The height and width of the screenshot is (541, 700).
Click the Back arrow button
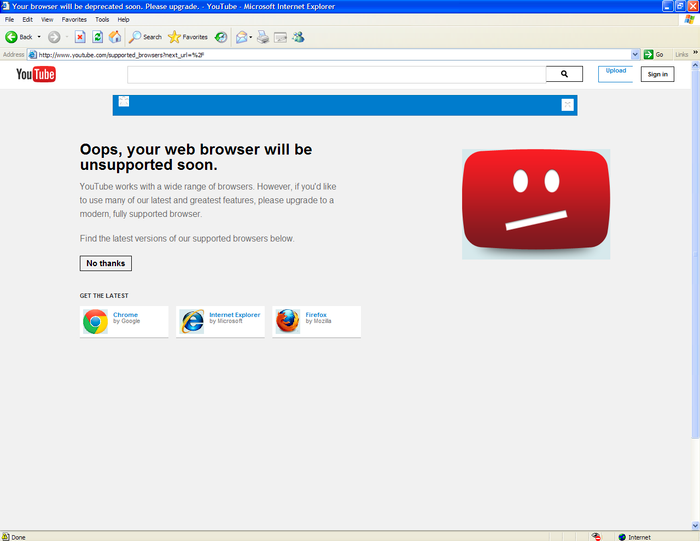[13, 37]
